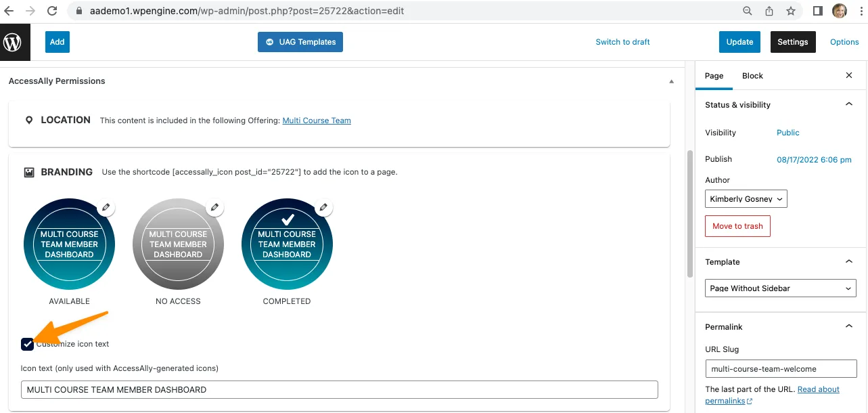This screenshot has height=413, width=868.
Task: Reload the page in browser
Action: tap(52, 12)
